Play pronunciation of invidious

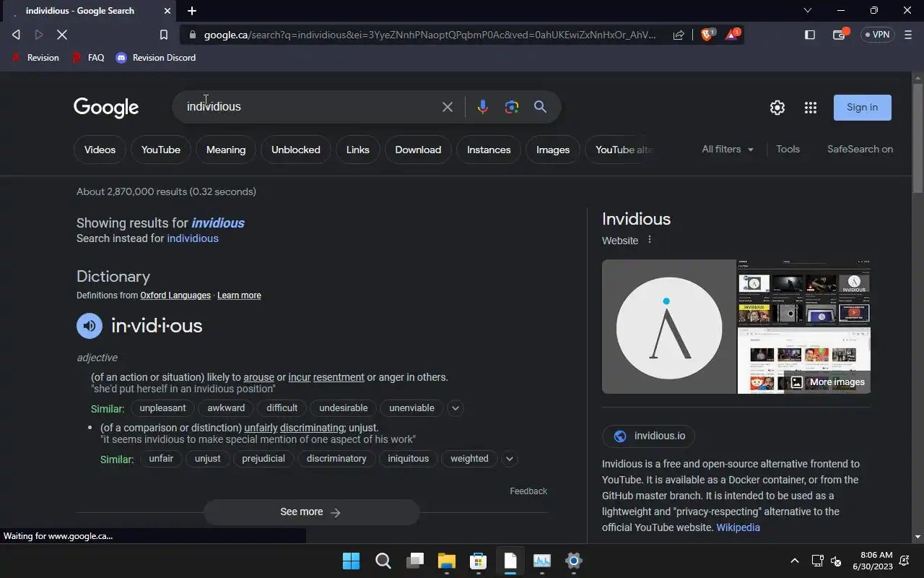point(90,325)
